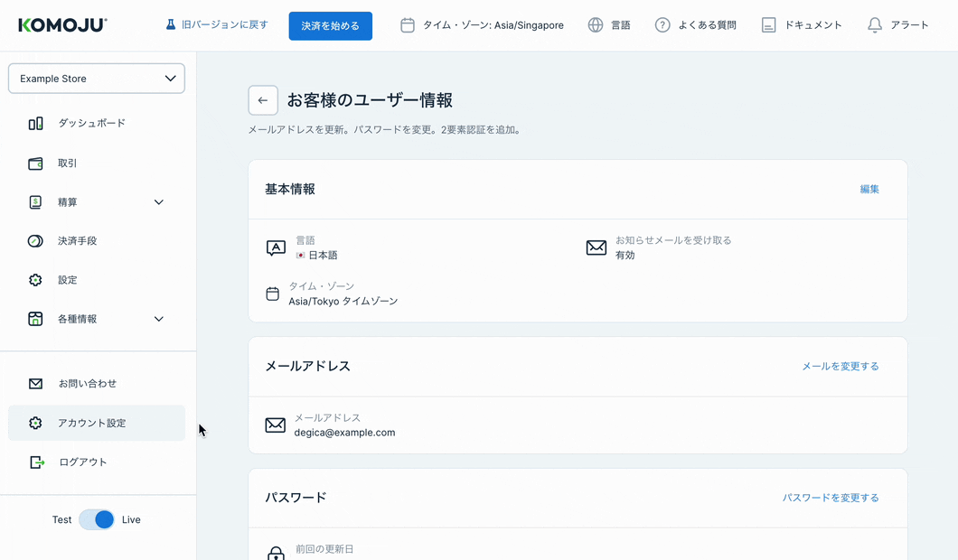Click 編集 link in 基本情報
This screenshot has height=560, width=958.
(869, 190)
